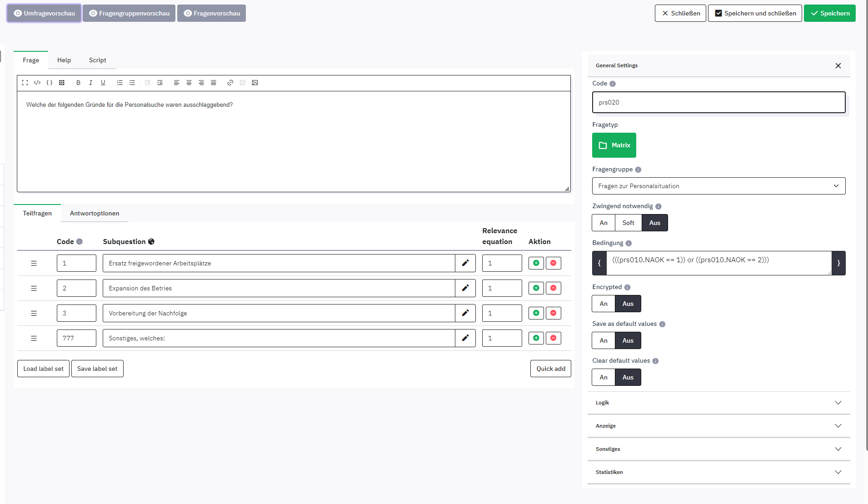The image size is (868, 504).
Task: Delete the 'Expansion des Betries' subquestion
Action: coord(554,288)
